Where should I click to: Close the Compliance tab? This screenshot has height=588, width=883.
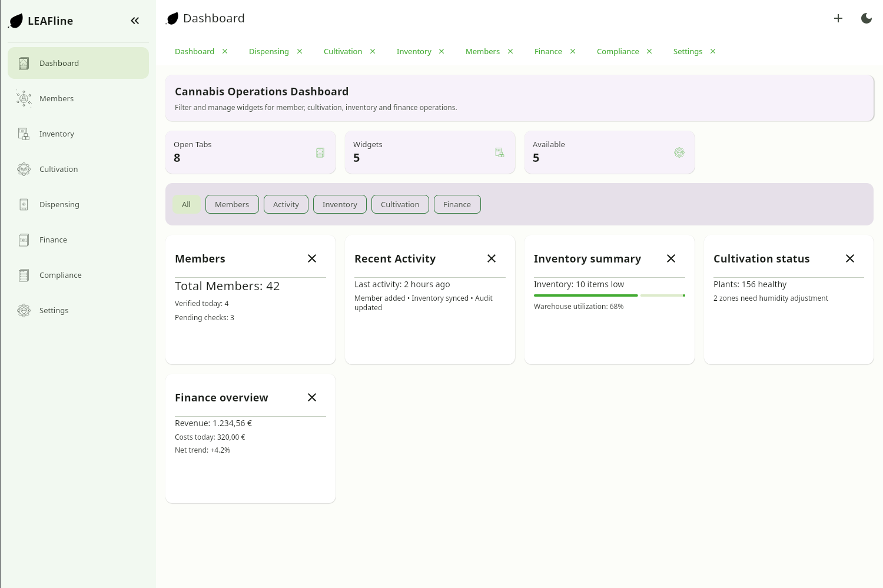[x=649, y=51]
